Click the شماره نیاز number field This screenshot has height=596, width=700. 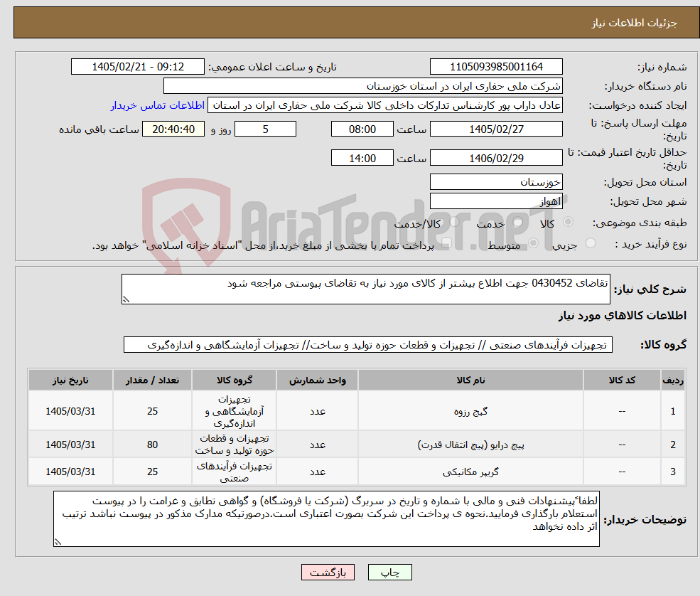pos(496,67)
